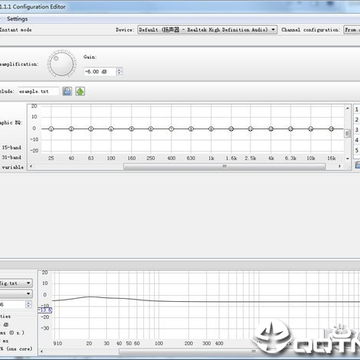
Task: Select row 5 in the EQ band table
Action: tap(357, 151)
